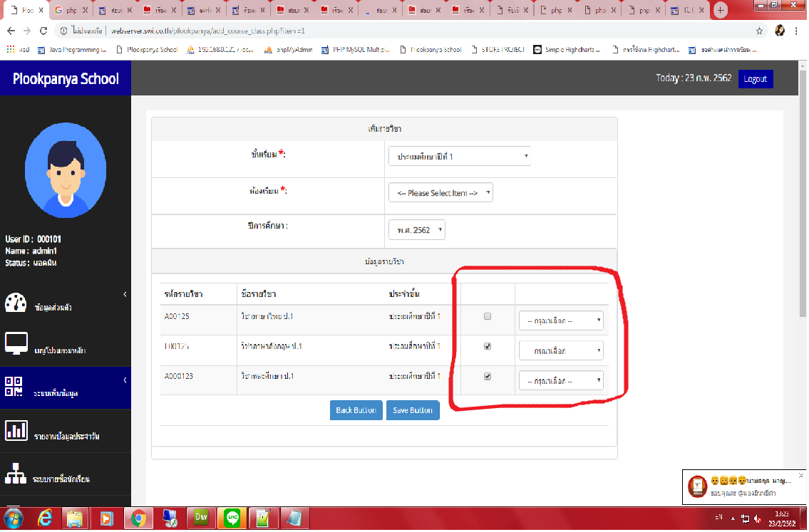Viewport: 809px width, 532px height.
Task: Open the add-data system sidebar item
Action: tap(66, 388)
